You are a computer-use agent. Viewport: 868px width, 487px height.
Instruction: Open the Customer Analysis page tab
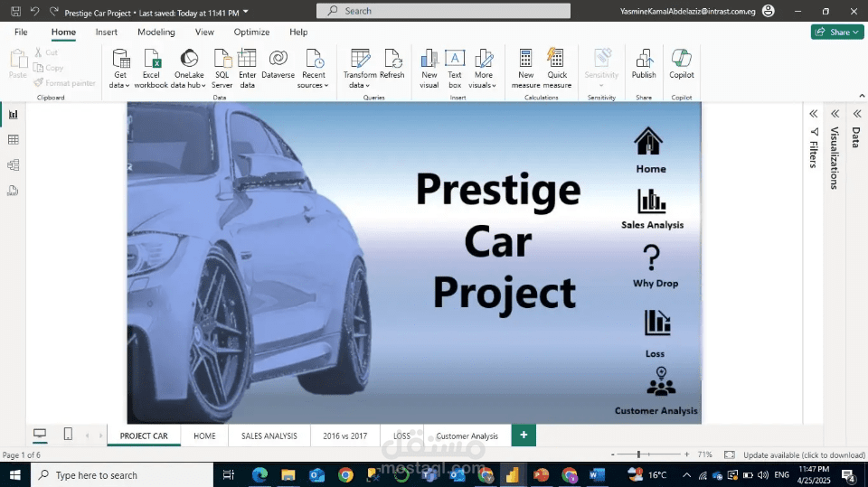point(467,436)
